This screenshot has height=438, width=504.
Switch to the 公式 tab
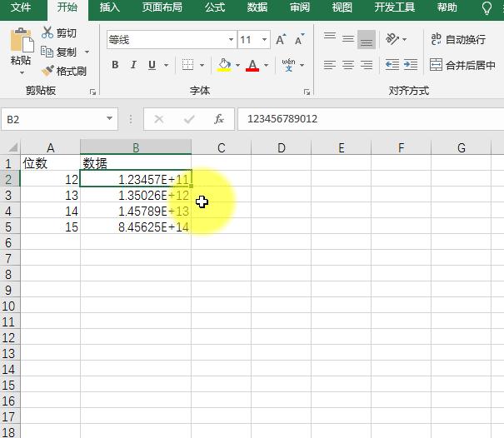[x=215, y=7]
